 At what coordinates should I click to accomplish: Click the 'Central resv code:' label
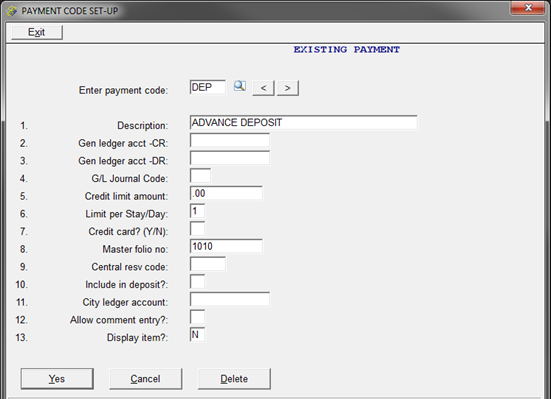point(130,267)
